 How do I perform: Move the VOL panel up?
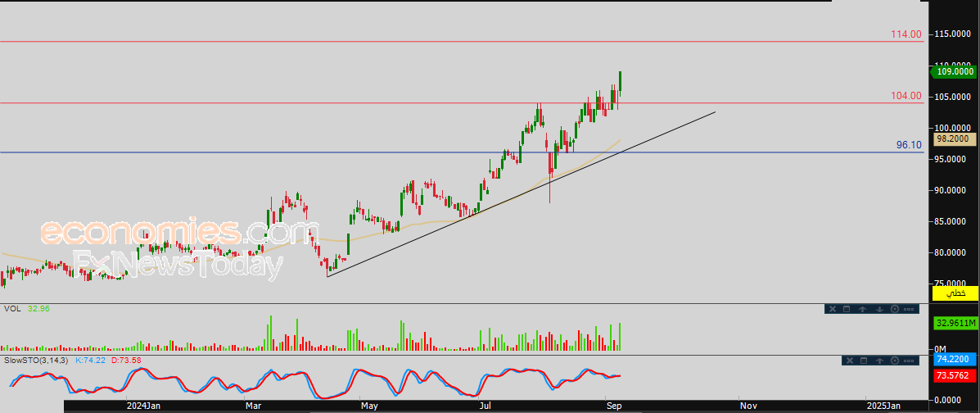[862, 308]
